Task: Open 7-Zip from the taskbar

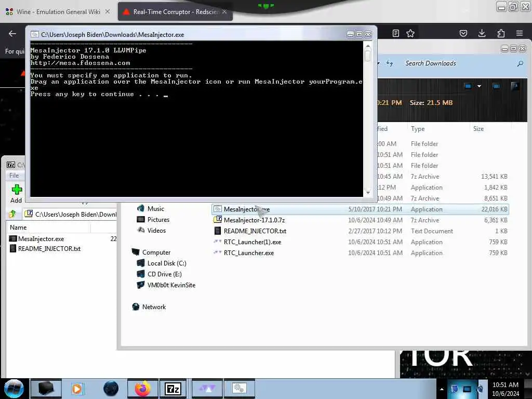Action: [173, 389]
